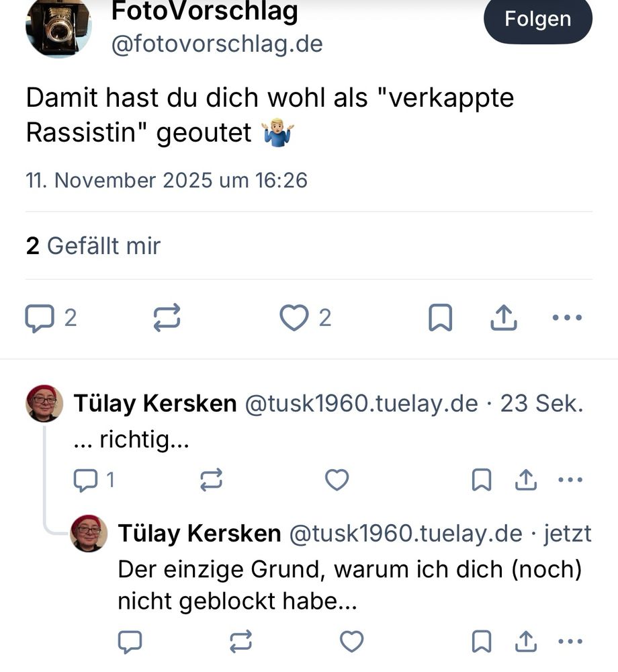
Task: Repost the bottom reply from Tülay Kersken
Action: (x=240, y=642)
